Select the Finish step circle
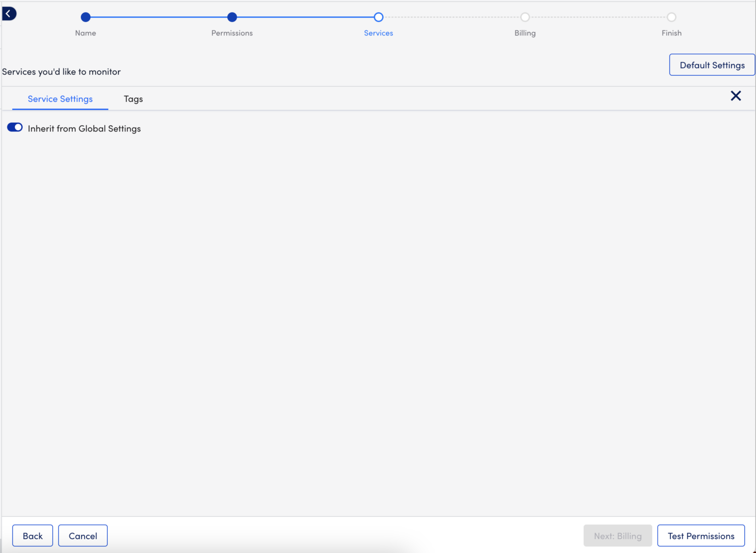This screenshot has width=756, height=553. coord(671,17)
